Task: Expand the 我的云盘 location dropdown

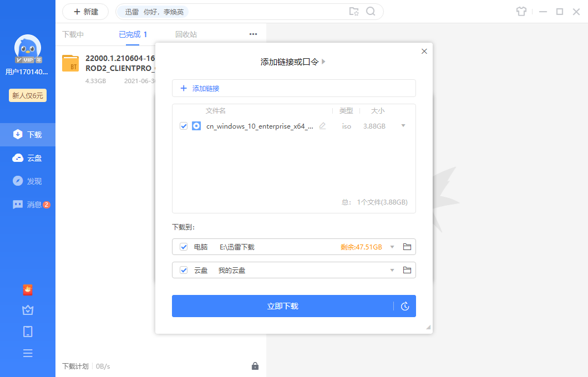Action: pyautogui.click(x=392, y=270)
